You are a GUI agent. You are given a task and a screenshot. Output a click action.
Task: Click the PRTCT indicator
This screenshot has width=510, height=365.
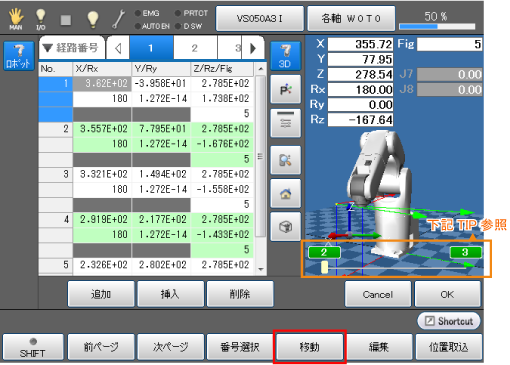tap(191, 13)
